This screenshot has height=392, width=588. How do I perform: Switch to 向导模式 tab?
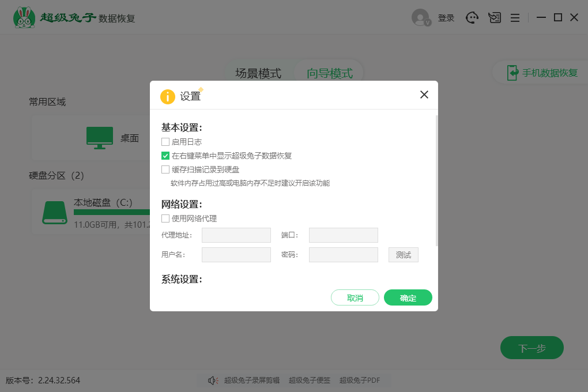point(330,73)
